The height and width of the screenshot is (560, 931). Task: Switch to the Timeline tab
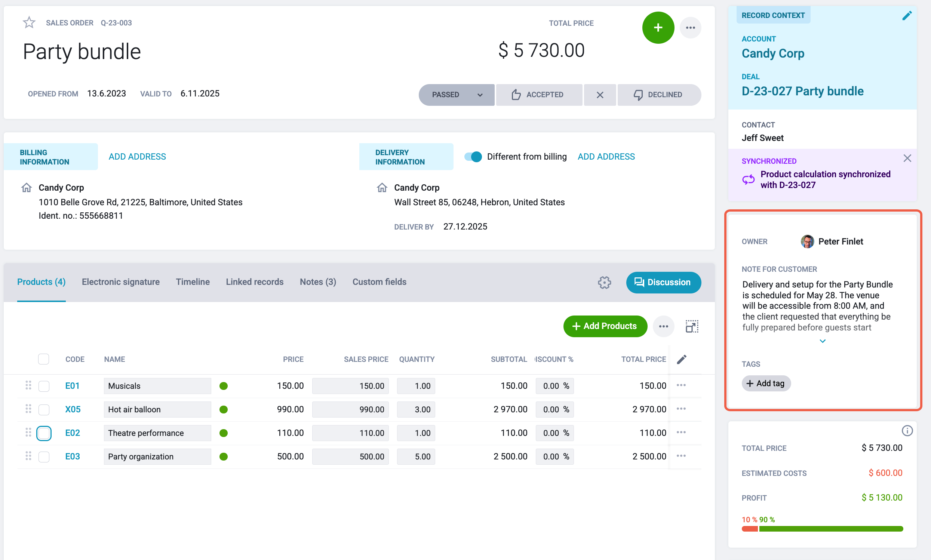click(193, 282)
